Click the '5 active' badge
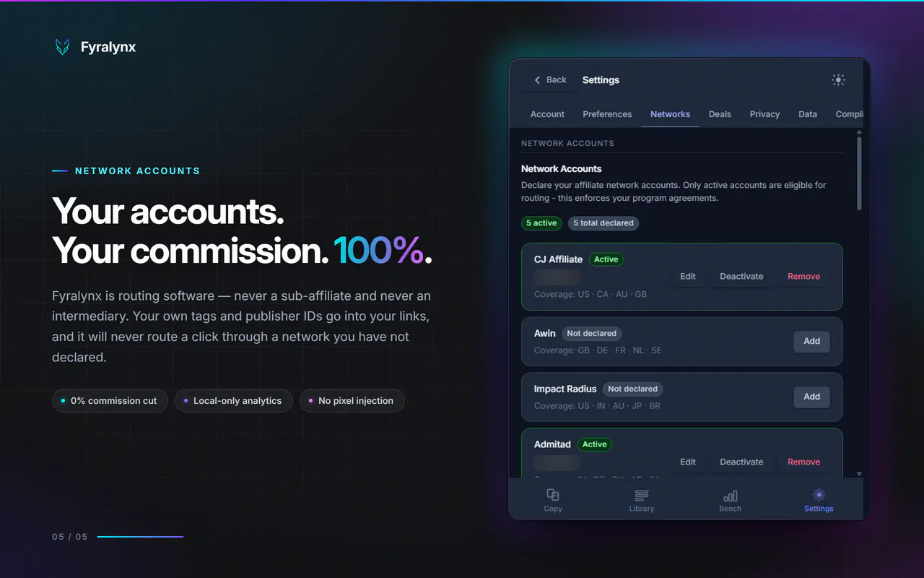Viewport: 924px width, 578px height. (x=541, y=223)
